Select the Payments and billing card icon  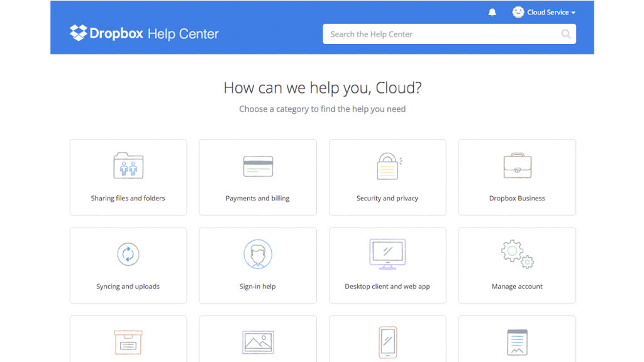coord(257,165)
